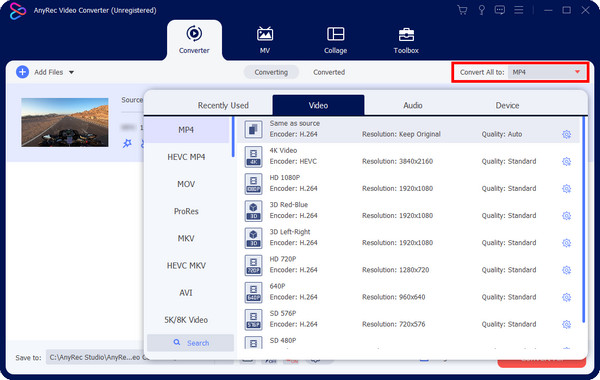This screenshot has height=380, width=600.
Task: Click the Search format button
Action: 191,343
